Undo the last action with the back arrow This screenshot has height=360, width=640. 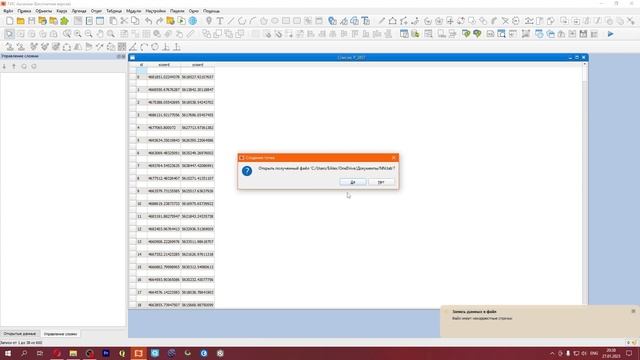coord(149,21)
